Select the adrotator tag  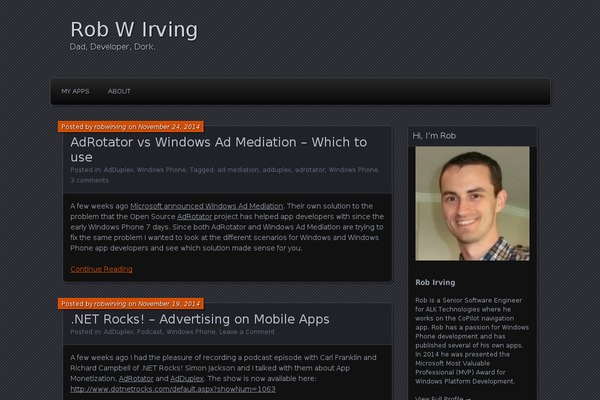tap(310, 170)
